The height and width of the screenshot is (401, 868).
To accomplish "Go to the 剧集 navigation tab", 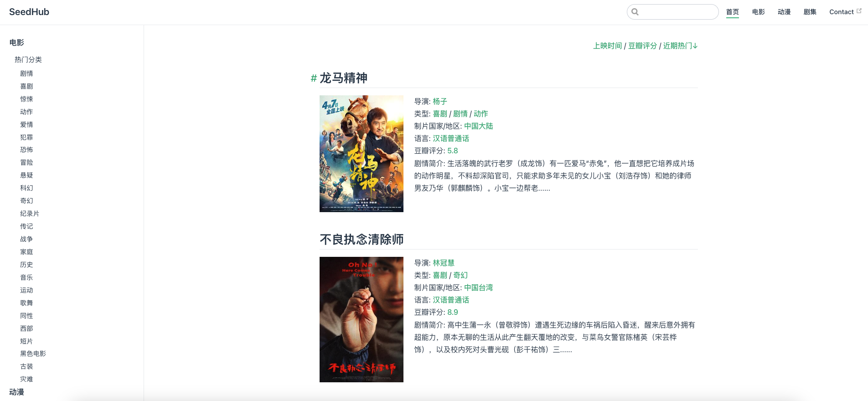I will (x=810, y=12).
